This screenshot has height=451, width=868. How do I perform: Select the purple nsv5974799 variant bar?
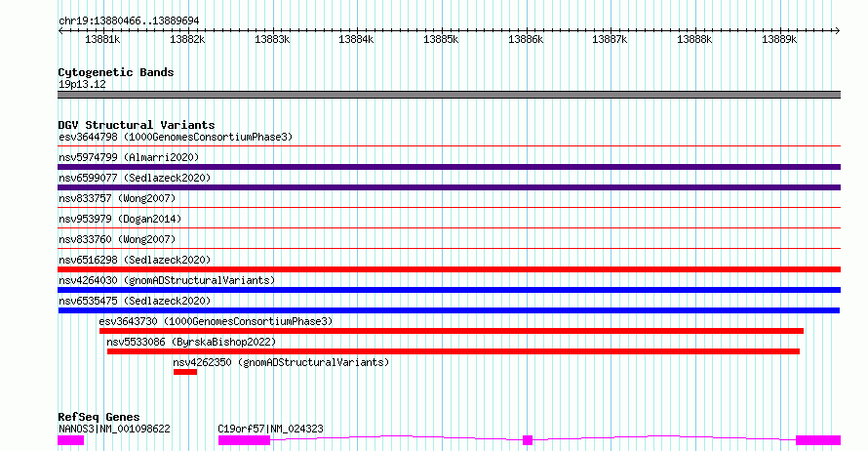(x=449, y=167)
